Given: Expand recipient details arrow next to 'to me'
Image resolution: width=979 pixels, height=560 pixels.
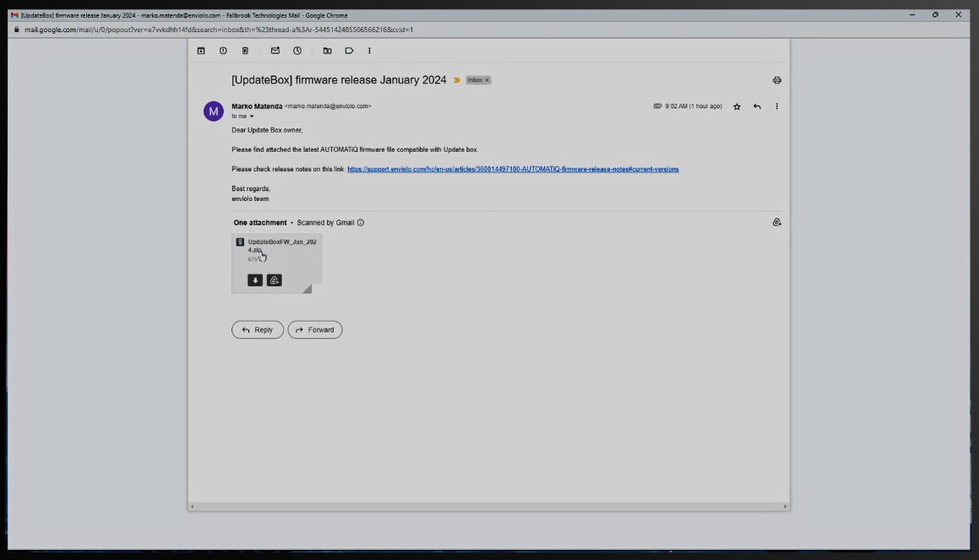Looking at the screenshot, I should click(252, 116).
